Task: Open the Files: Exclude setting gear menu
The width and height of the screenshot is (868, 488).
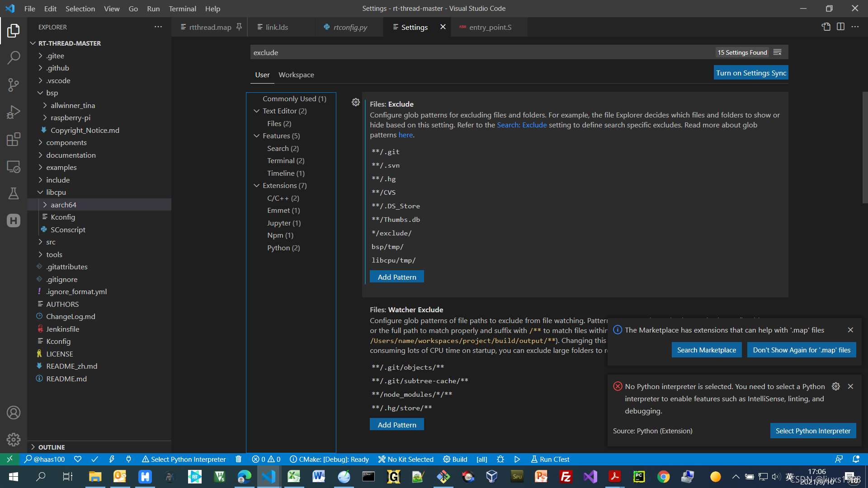Action: [x=356, y=103]
